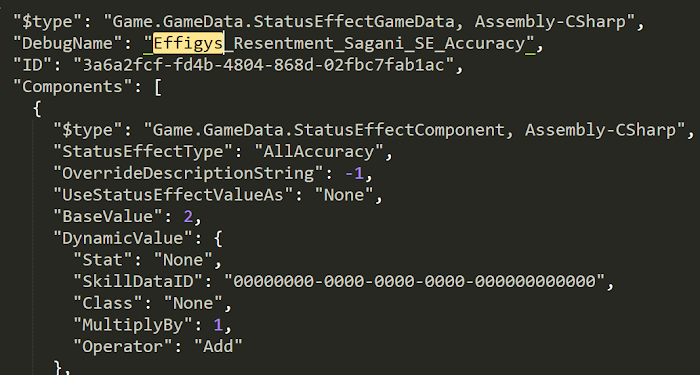700x375 pixels.
Task: Click the "Components" key
Action: 72,87
